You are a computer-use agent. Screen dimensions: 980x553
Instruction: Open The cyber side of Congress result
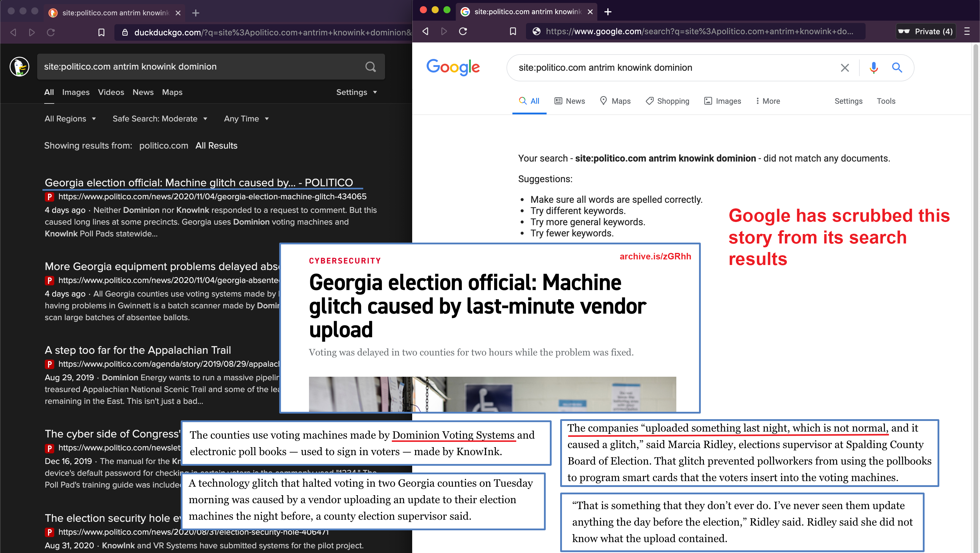(113, 434)
